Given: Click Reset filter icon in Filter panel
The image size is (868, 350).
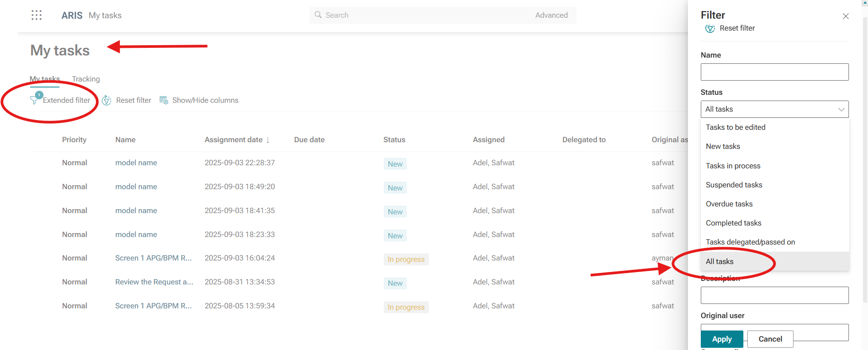Looking at the screenshot, I should [710, 28].
